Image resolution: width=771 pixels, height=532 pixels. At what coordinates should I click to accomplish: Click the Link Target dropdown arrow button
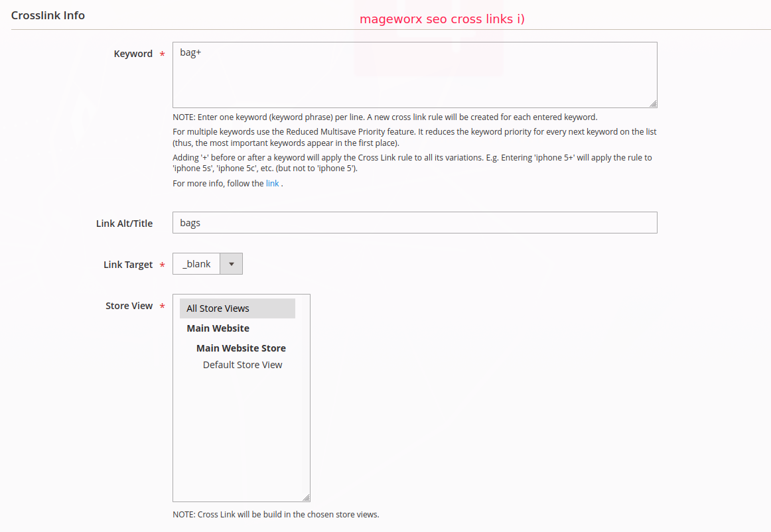click(x=231, y=264)
